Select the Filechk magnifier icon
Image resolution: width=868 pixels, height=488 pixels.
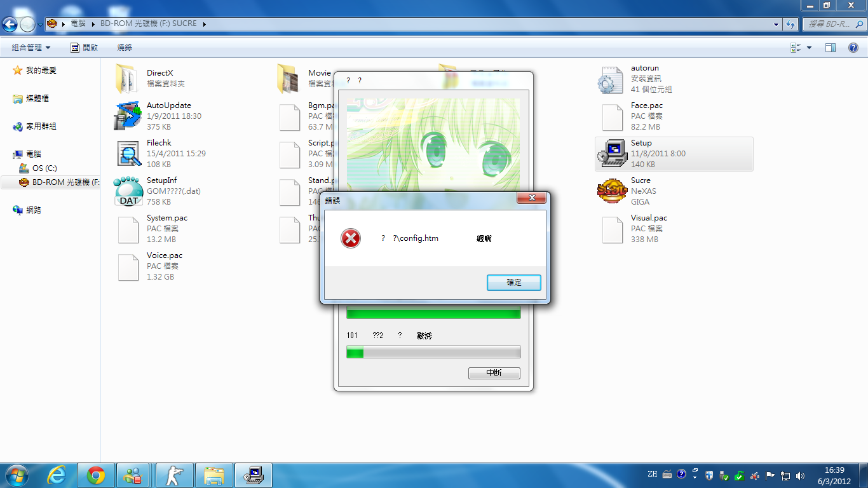(x=128, y=154)
